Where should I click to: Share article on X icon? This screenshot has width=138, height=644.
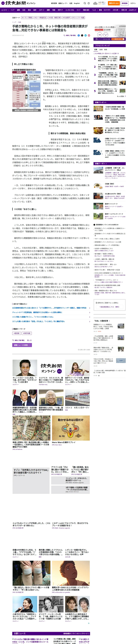tap(82, 36)
